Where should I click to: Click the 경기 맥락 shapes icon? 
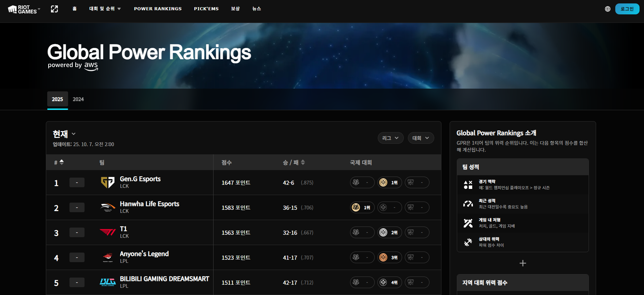468,185
